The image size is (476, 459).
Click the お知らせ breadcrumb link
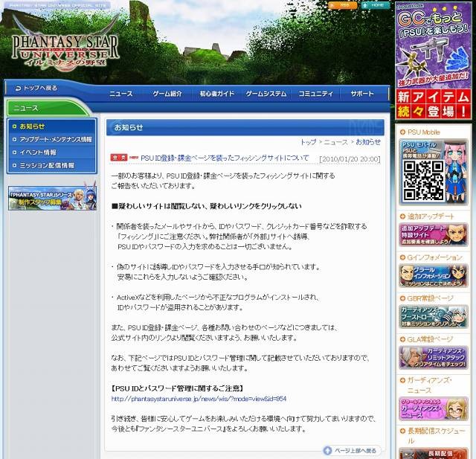point(368,142)
